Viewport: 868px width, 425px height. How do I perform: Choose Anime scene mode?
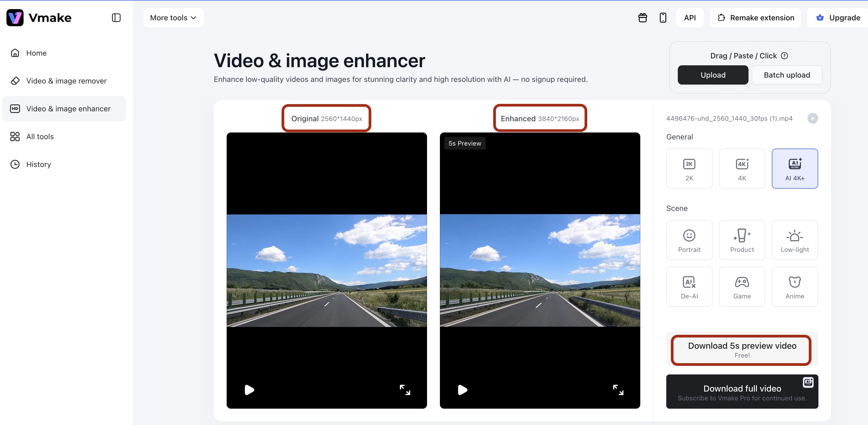pyautogui.click(x=795, y=287)
